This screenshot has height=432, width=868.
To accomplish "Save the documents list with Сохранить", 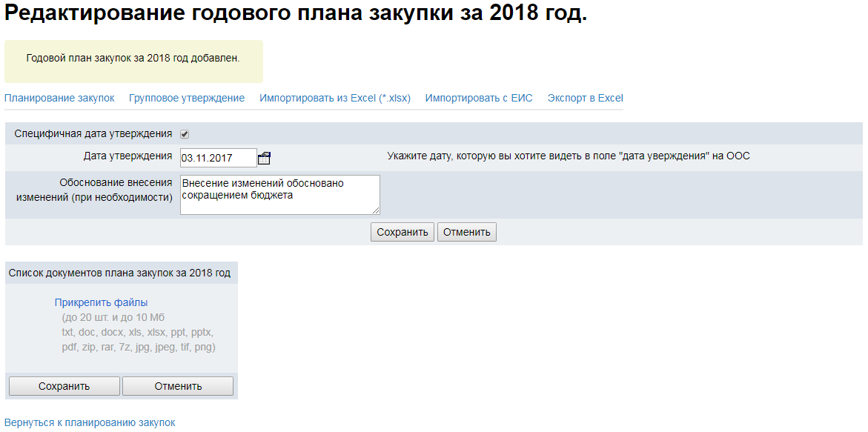I will [64, 386].
